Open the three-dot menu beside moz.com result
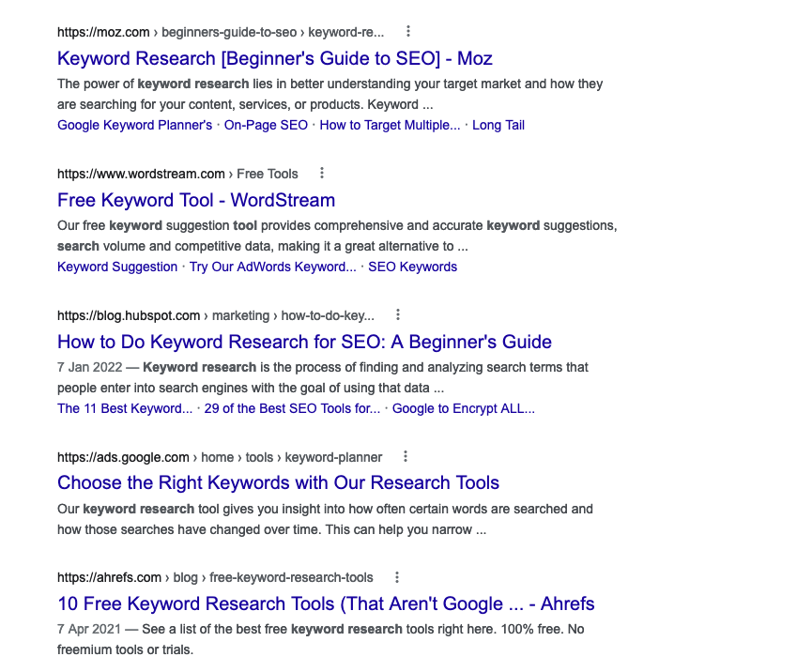Image resolution: width=797 pixels, height=672 pixels. point(407,32)
